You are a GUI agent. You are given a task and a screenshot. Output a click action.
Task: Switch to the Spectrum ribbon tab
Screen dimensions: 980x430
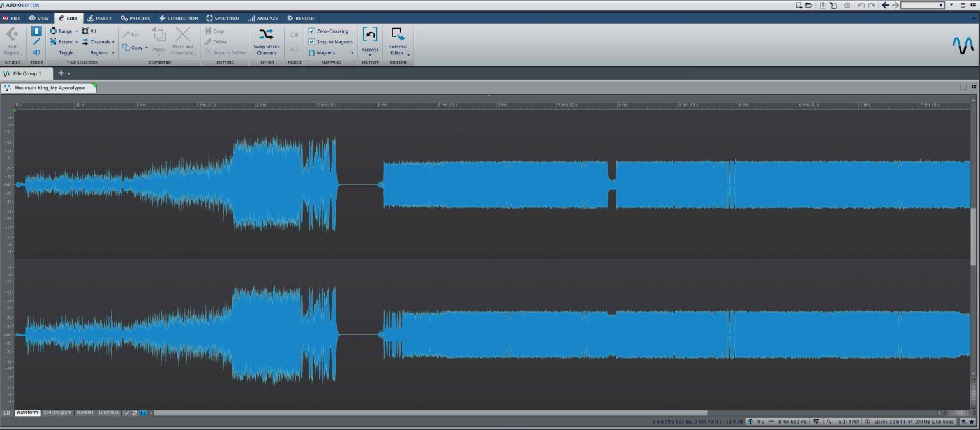coord(222,18)
